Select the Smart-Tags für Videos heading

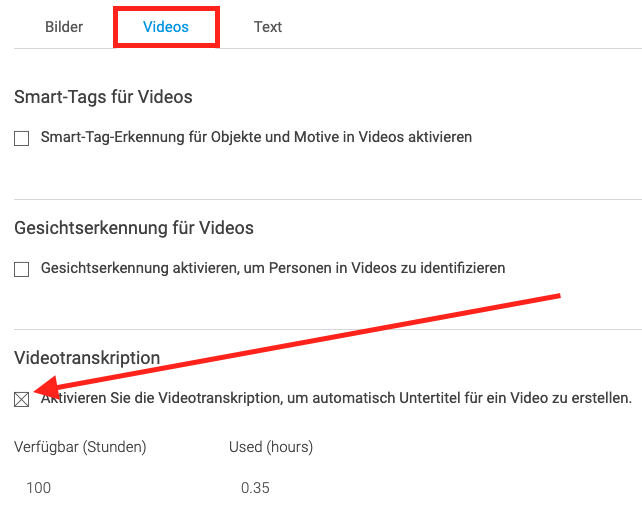pos(103,97)
